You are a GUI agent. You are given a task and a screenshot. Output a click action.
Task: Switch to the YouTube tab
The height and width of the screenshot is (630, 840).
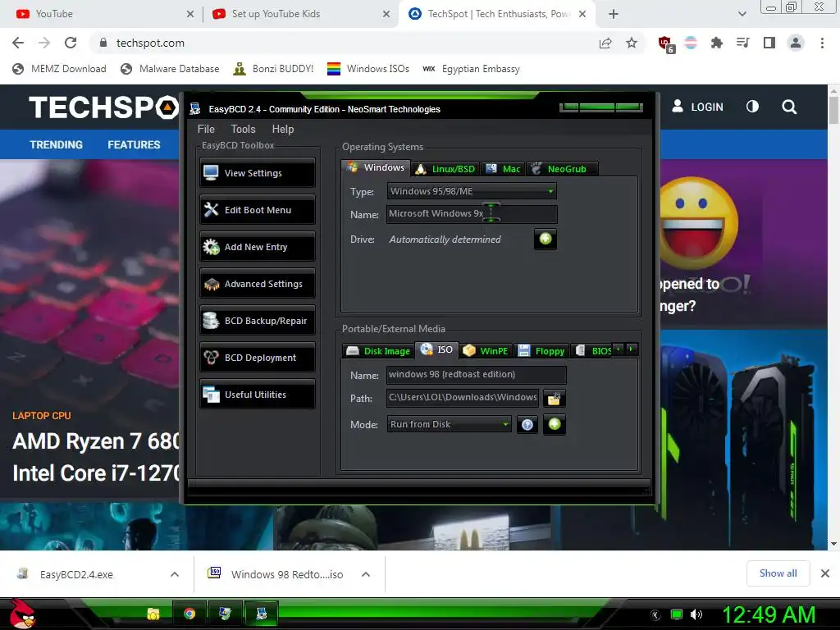tap(102, 14)
